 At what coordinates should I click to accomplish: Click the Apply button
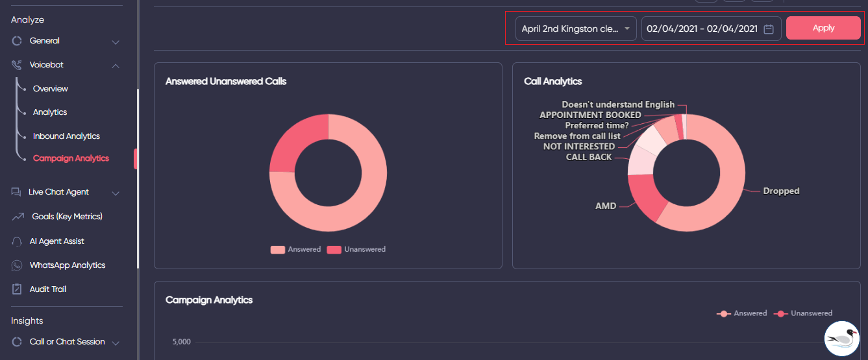click(823, 28)
